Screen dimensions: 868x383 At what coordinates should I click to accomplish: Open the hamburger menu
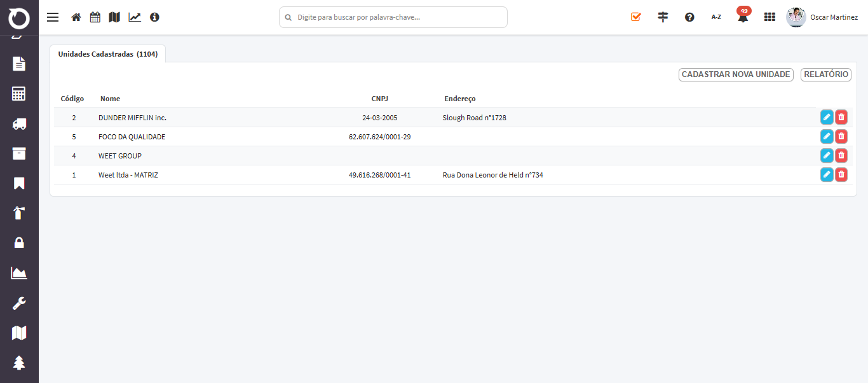(53, 17)
